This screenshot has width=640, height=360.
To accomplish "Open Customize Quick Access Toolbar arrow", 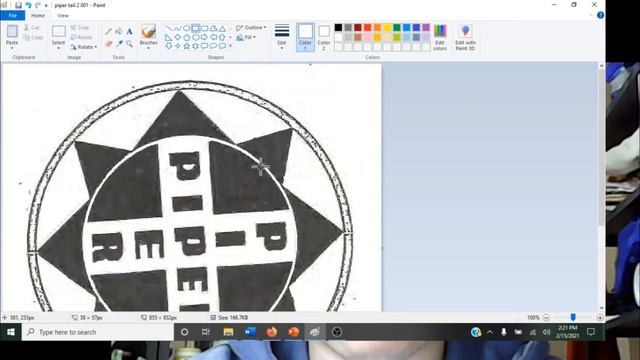I will coord(46,6).
